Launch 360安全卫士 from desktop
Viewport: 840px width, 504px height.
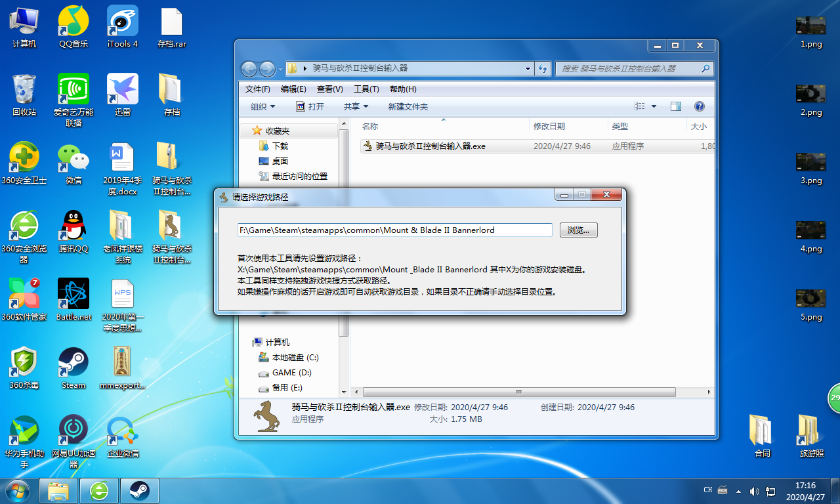pos(24,163)
